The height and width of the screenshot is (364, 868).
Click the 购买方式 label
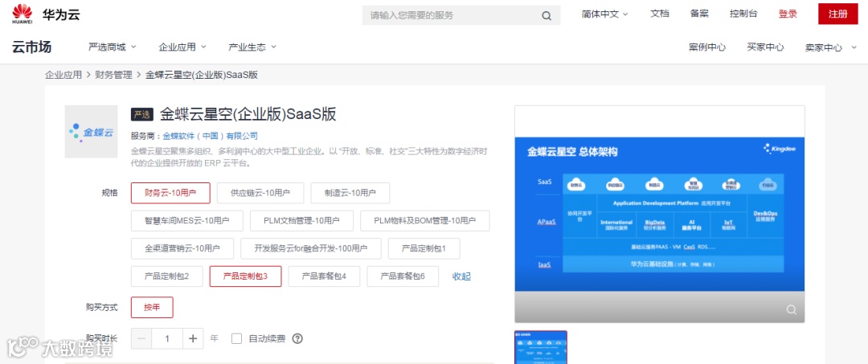coord(102,308)
